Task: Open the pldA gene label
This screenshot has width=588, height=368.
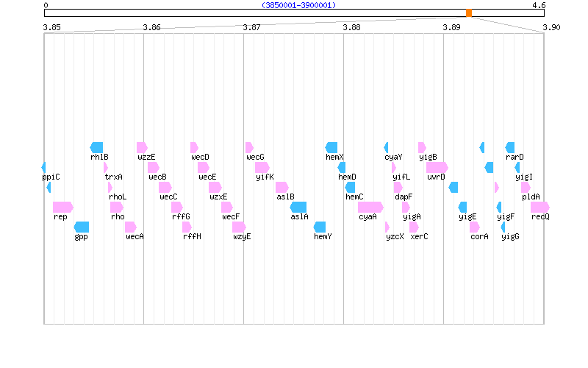Action: [531, 197]
